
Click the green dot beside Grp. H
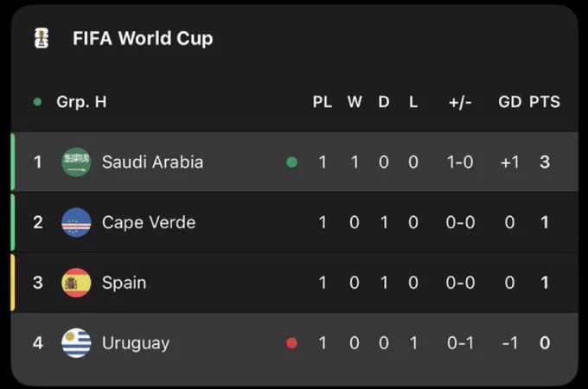(x=37, y=102)
